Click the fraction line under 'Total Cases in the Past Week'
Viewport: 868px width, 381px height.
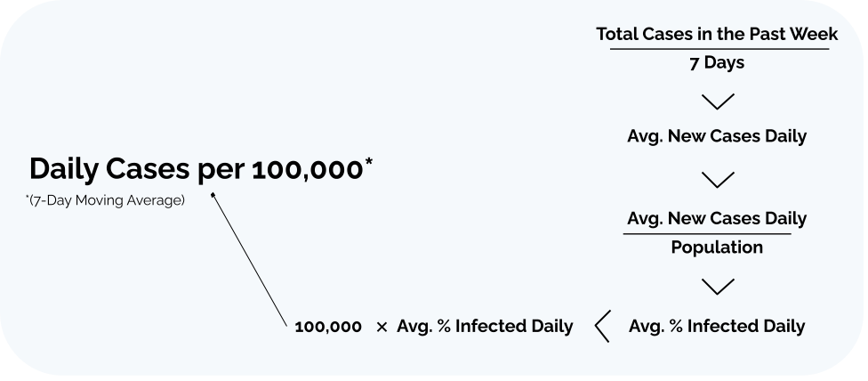pos(719,49)
